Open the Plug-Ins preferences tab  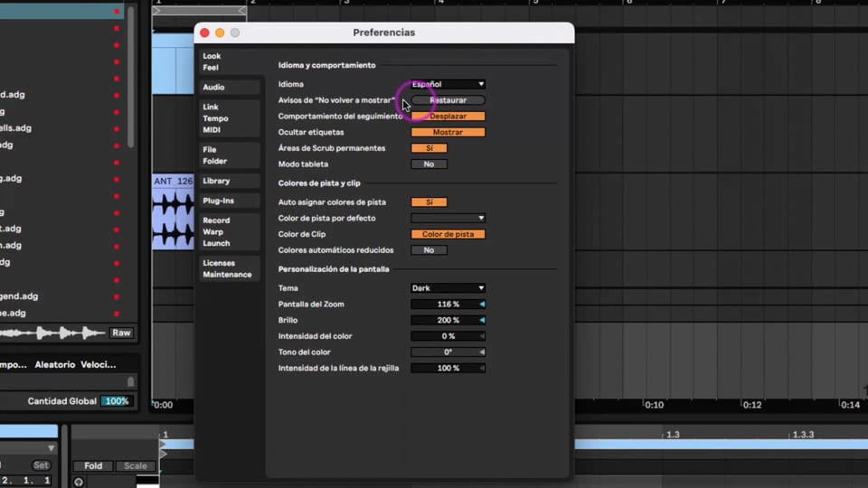pos(229,201)
